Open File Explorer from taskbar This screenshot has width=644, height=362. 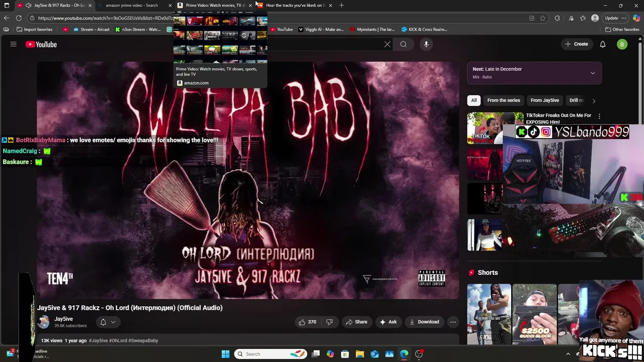pos(360,354)
